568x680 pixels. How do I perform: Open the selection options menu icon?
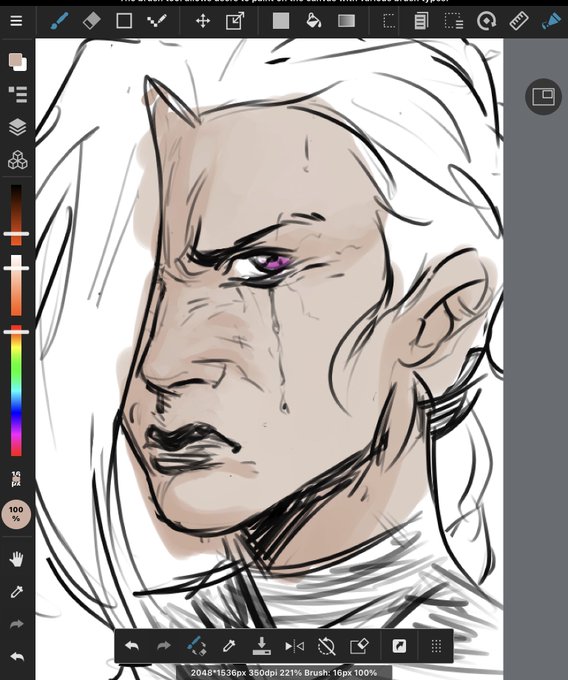(x=454, y=21)
